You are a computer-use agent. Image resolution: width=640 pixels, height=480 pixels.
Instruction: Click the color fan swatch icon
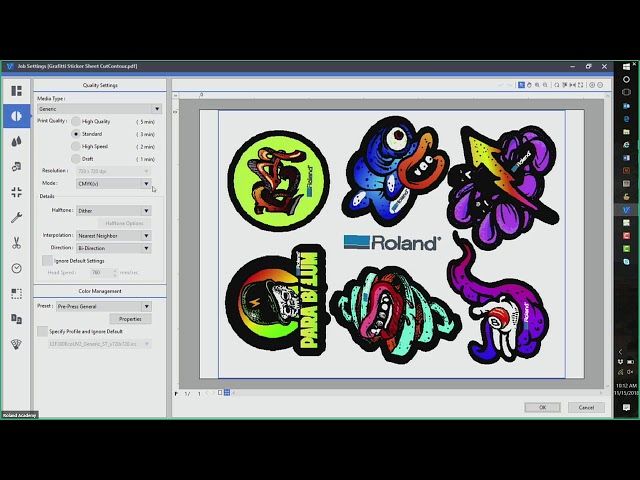[16, 344]
